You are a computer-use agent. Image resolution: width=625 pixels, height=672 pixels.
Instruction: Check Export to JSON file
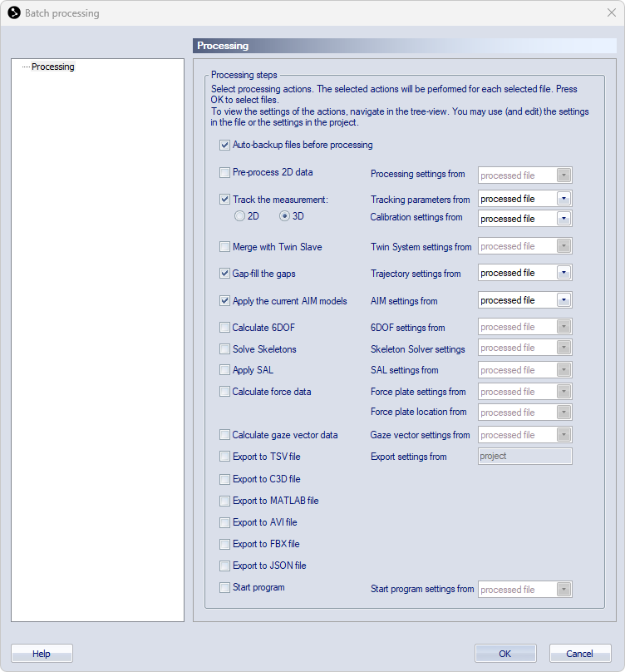[x=224, y=566]
